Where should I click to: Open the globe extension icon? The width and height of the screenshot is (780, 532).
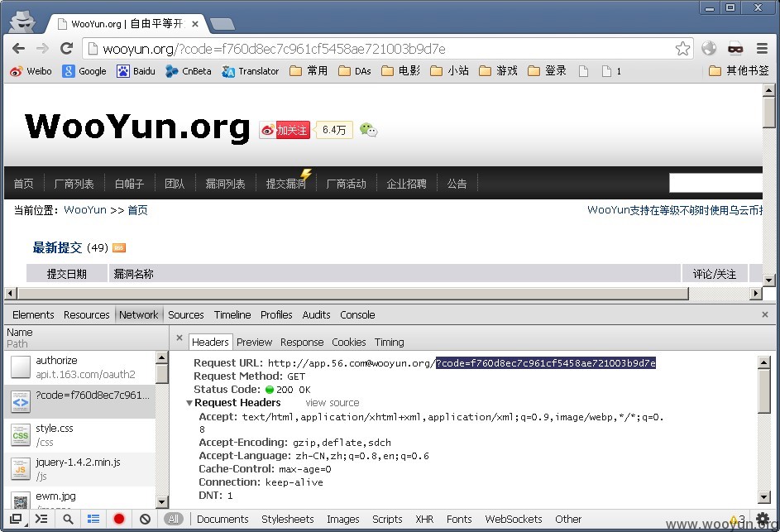point(709,48)
